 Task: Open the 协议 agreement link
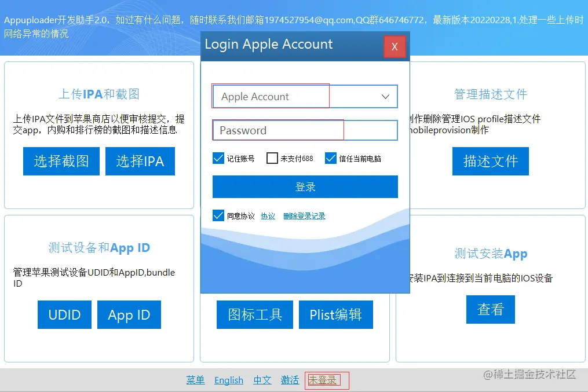tap(268, 215)
